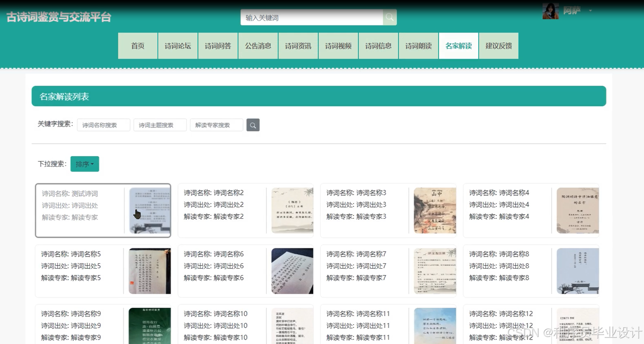
Task: Open the 诗词朗读 reading page
Action: [x=418, y=46]
